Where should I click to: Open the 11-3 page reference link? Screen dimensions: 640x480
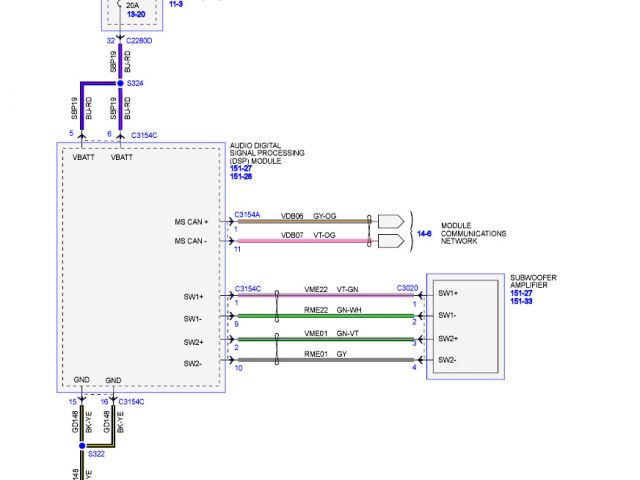pyautogui.click(x=176, y=5)
